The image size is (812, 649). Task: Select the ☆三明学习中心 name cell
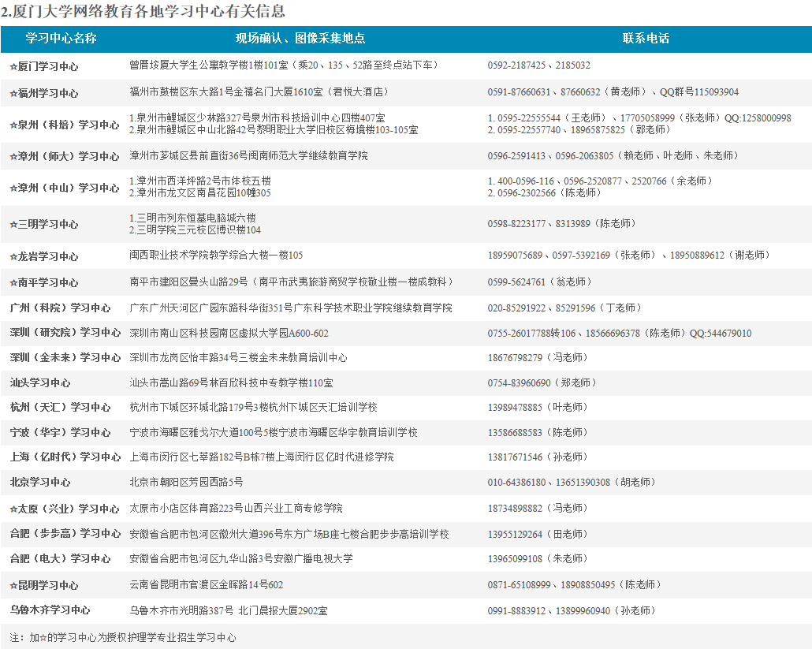tap(44, 224)
